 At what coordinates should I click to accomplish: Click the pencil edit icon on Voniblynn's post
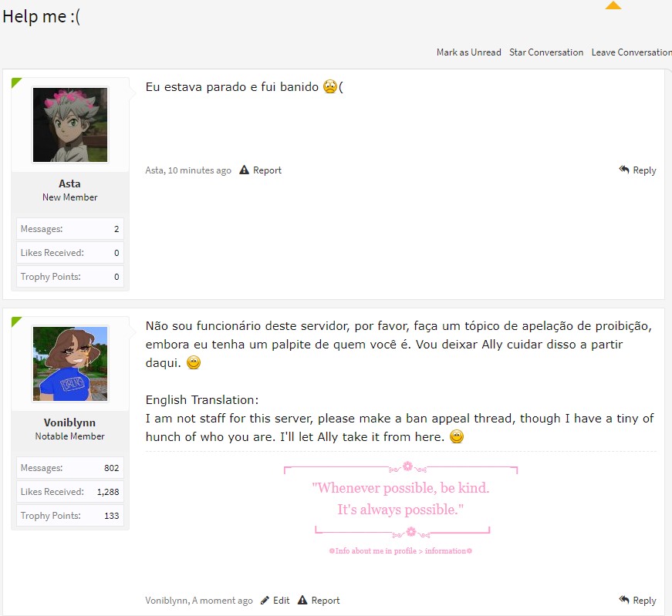click(265, 600)
